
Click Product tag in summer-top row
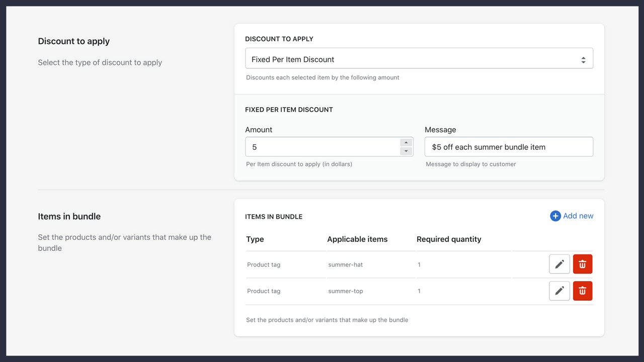pos(264,291)
